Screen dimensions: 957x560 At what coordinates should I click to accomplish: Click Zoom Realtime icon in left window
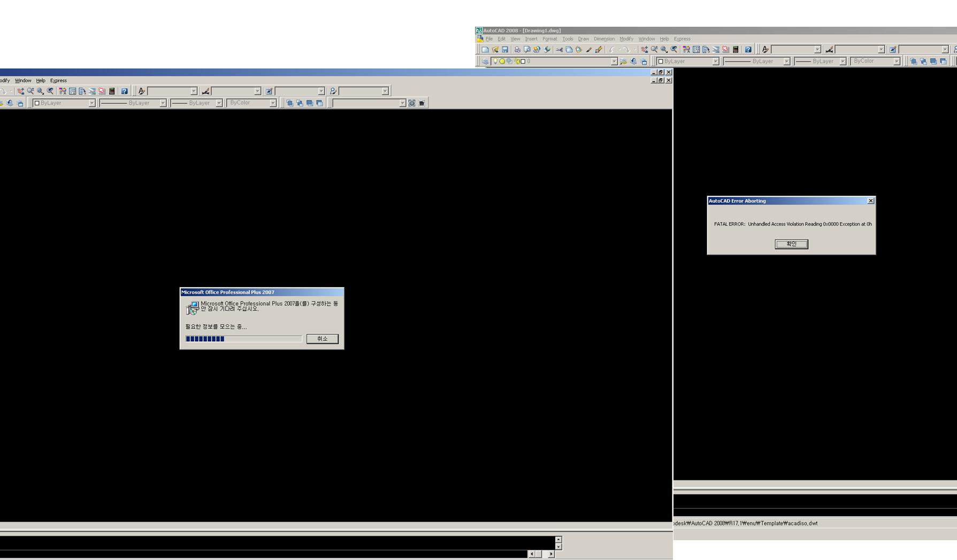pyautogui.click(x=30, y=91)
